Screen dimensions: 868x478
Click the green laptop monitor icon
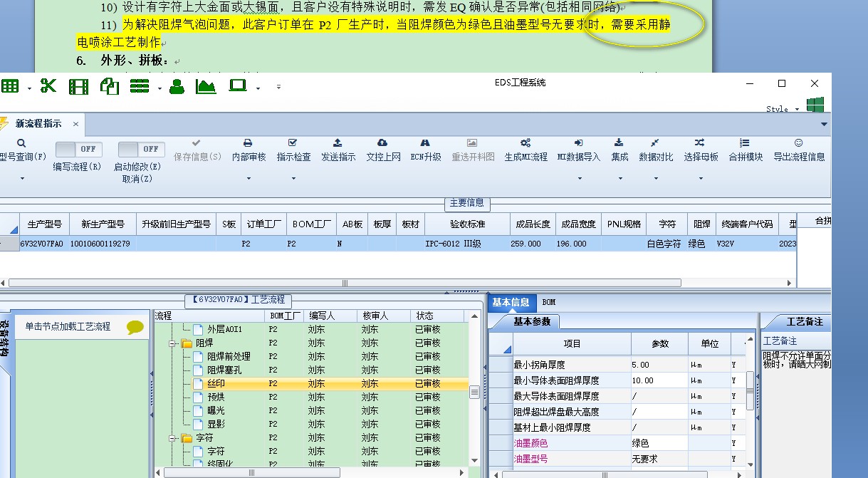(237, 86)
